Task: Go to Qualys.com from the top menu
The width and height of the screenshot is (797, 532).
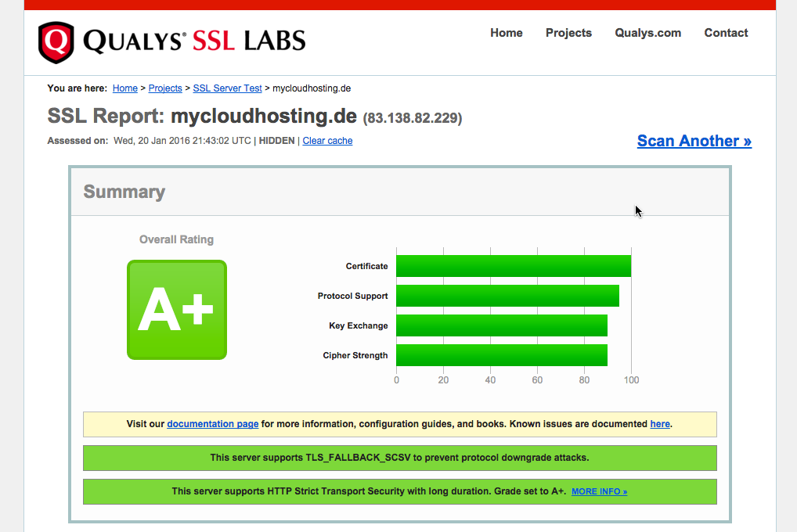Action: (x=647, y=33)
